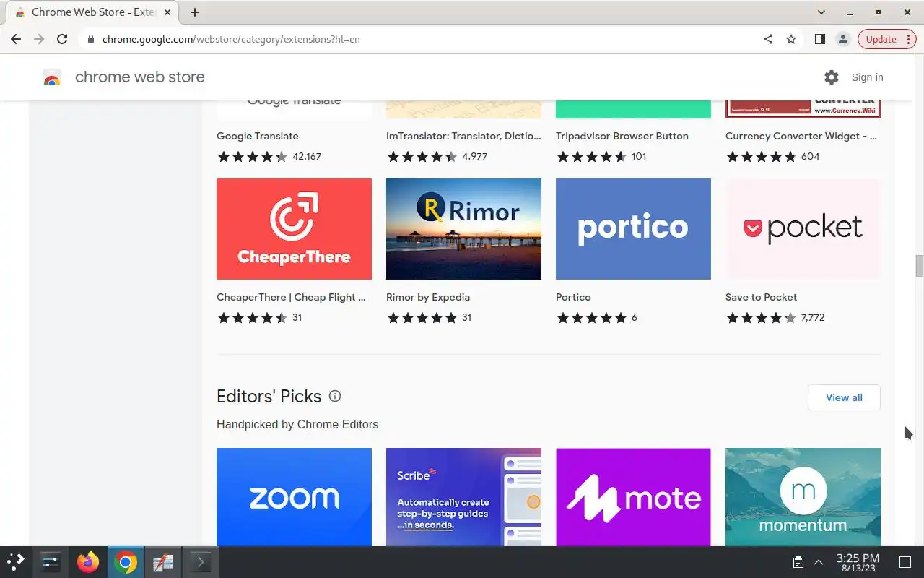Click Tripadvisor Browser Button title
Image resolution: width=924 pixels, height=578 pixels.
622,136
